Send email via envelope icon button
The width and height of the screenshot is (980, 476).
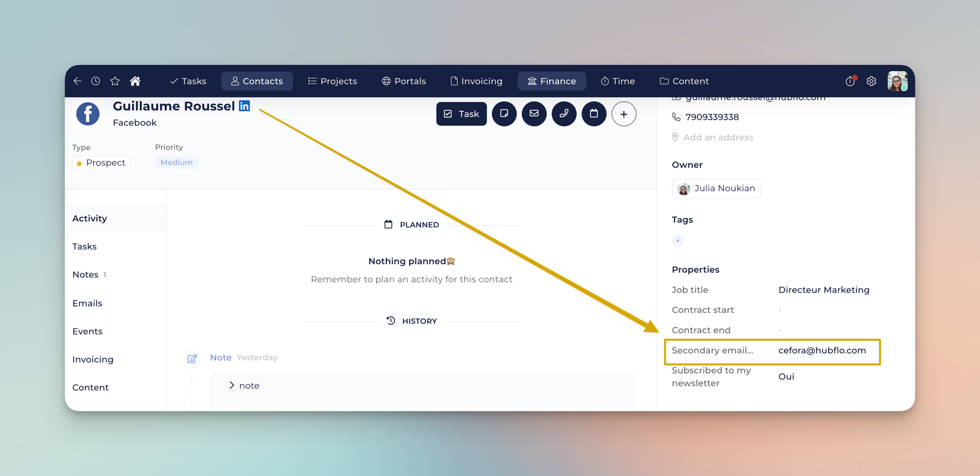click(x=534, y=114)
